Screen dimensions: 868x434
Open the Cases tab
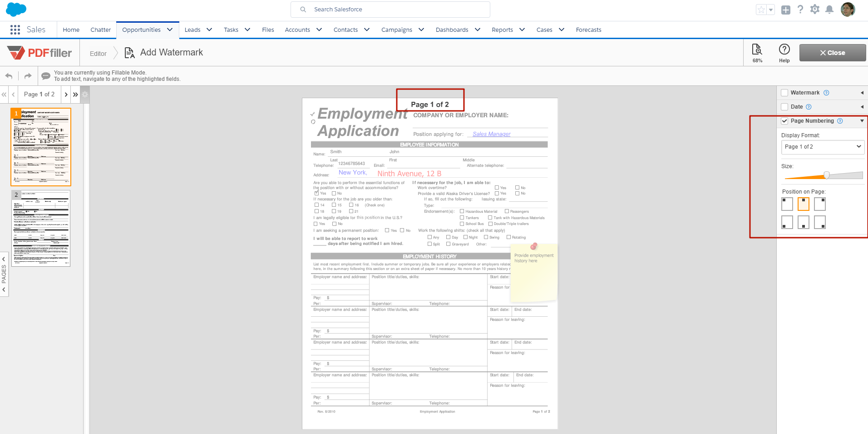point(544,30)
